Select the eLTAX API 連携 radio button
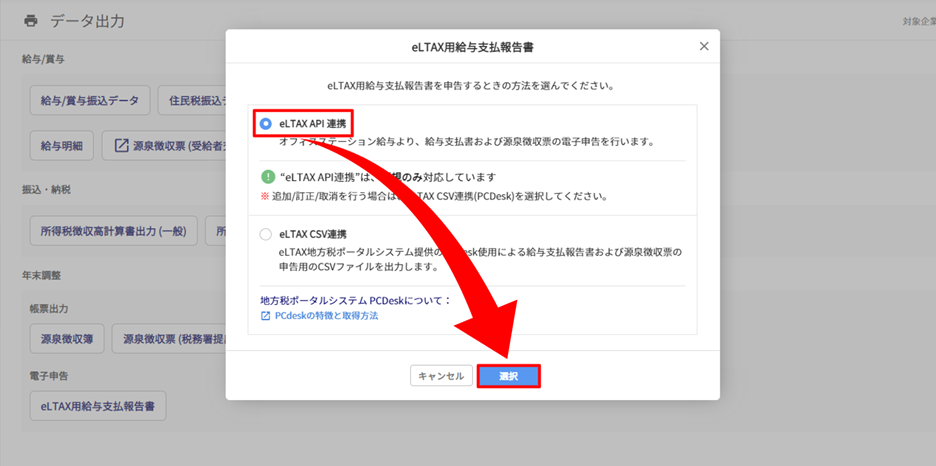 pyautogui.click(x=266, y=124)
